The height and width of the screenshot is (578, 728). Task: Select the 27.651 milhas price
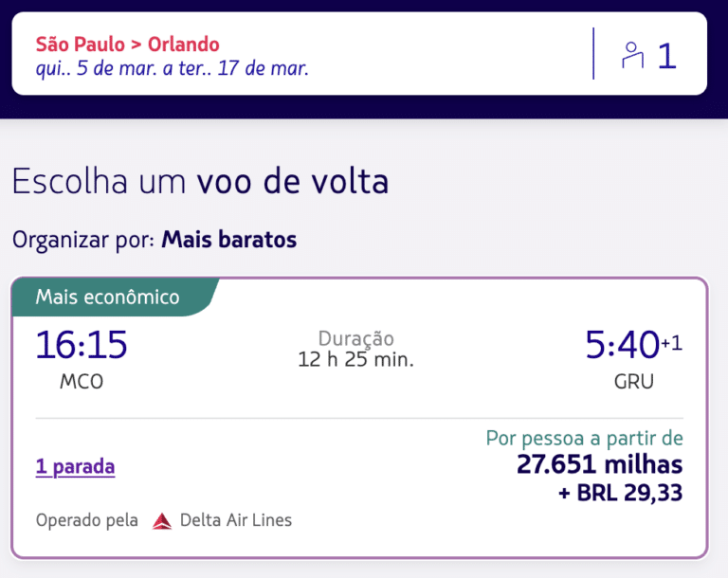click(x=599, y=464)
